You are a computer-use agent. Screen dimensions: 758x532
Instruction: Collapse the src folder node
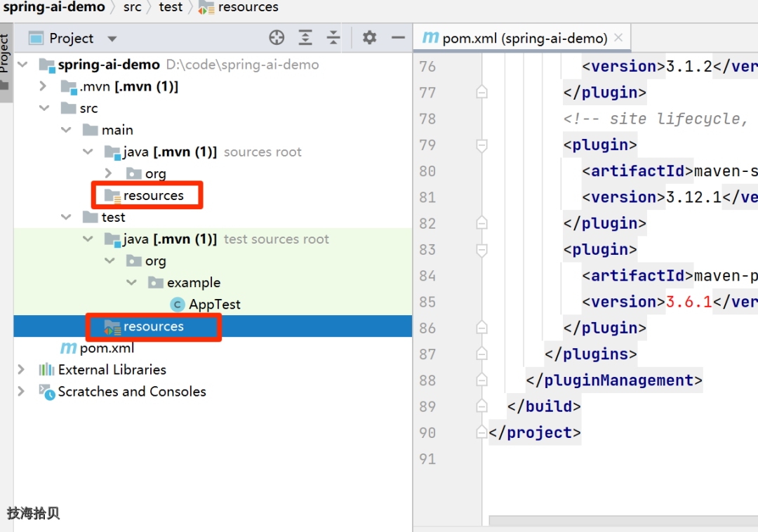pos(44,108)
